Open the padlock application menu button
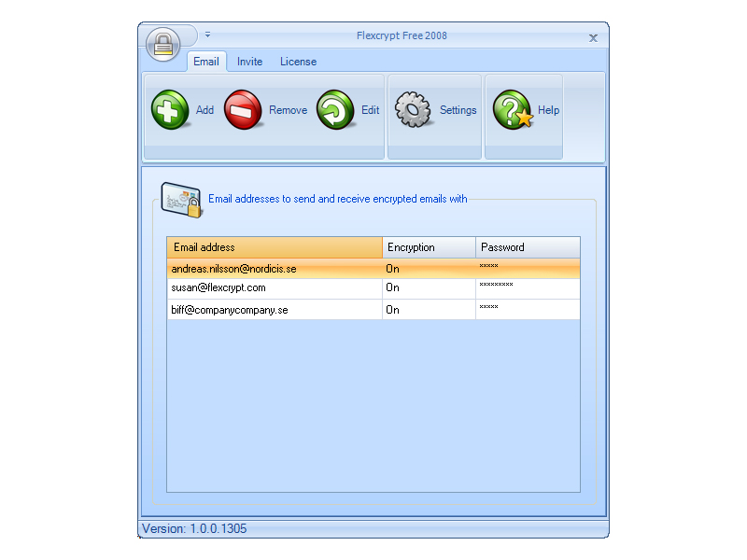Image resolution: width=747 pixels, height=560 pixels. click(x=163, y=44)
